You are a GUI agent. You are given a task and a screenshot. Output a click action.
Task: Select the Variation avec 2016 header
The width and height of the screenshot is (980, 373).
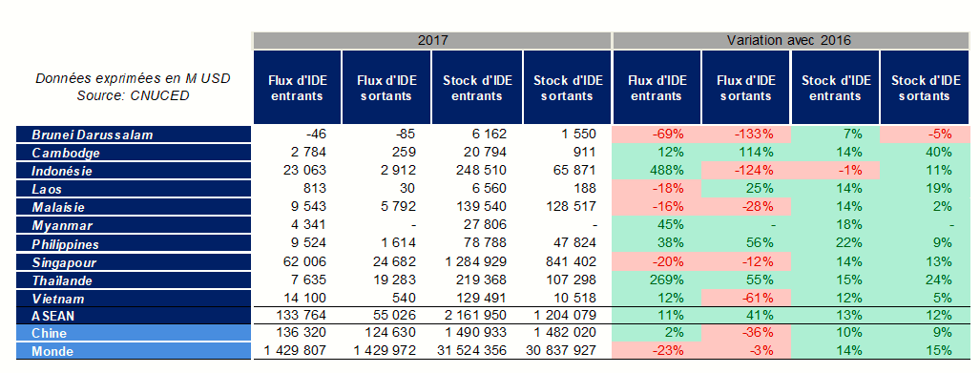(x=789, y=41)
